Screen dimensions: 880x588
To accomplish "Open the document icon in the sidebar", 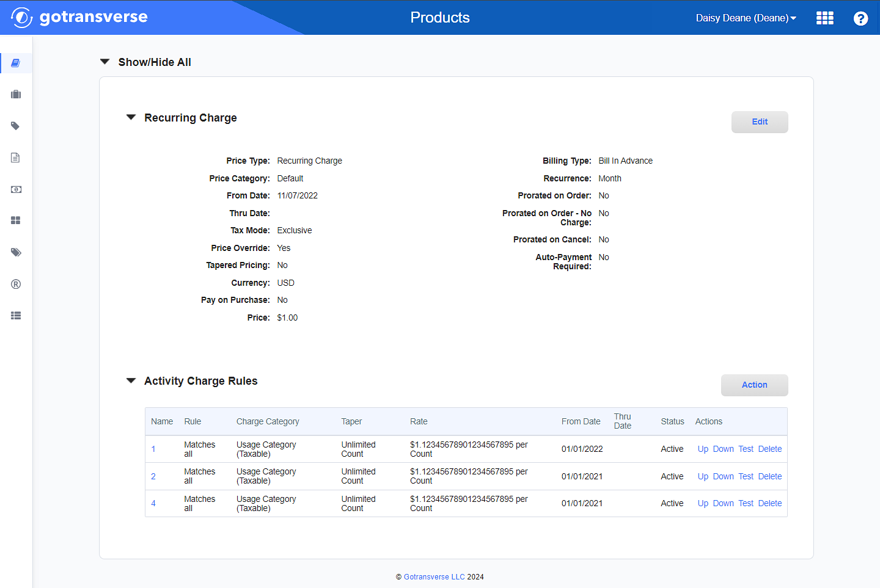I will click(x=16, y=158).
